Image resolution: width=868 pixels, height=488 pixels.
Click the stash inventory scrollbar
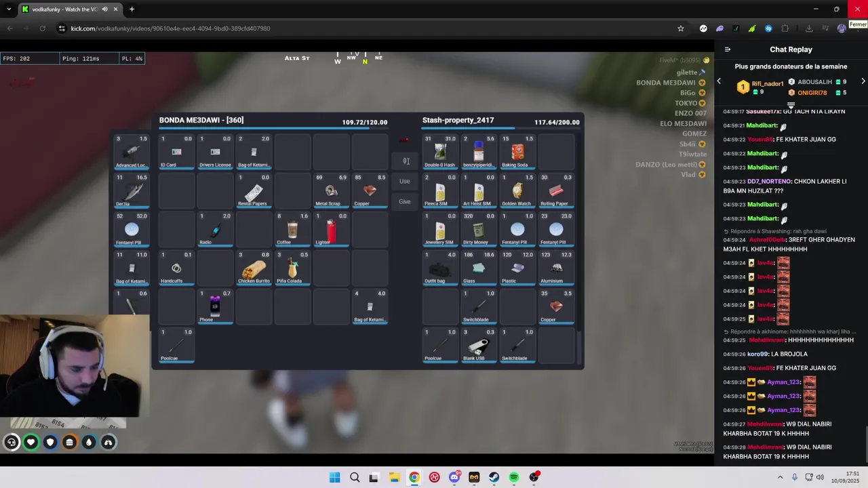coord(579,349)
